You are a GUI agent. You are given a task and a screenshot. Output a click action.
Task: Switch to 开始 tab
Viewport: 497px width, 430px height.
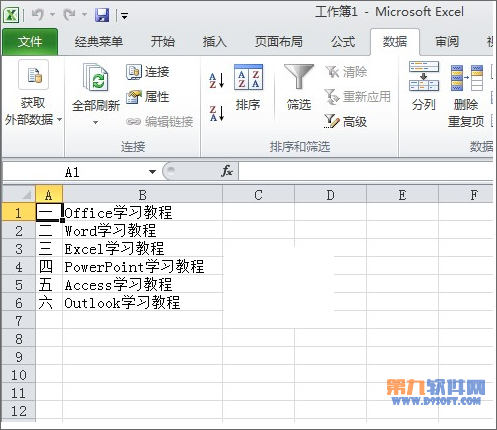163,42
